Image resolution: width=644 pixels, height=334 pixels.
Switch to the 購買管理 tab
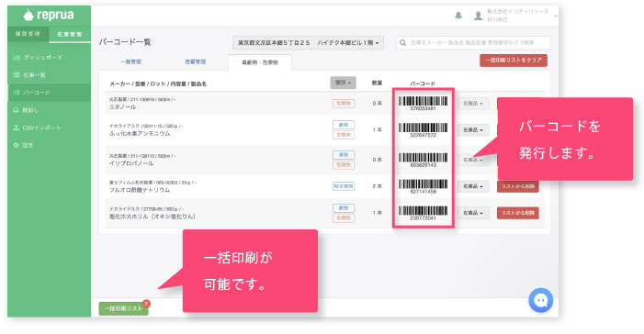pyautogui.click(x=28, y=34)
